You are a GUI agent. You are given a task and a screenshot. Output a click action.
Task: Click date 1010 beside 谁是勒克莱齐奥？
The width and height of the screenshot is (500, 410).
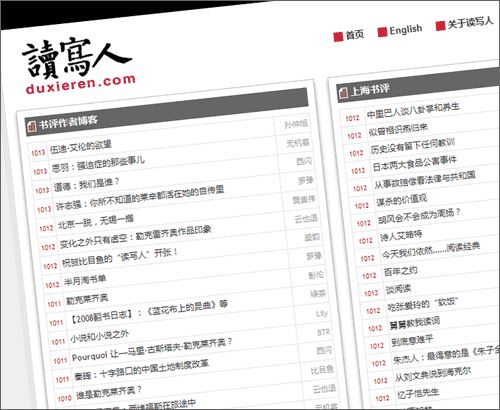click(x=65, y=398)
